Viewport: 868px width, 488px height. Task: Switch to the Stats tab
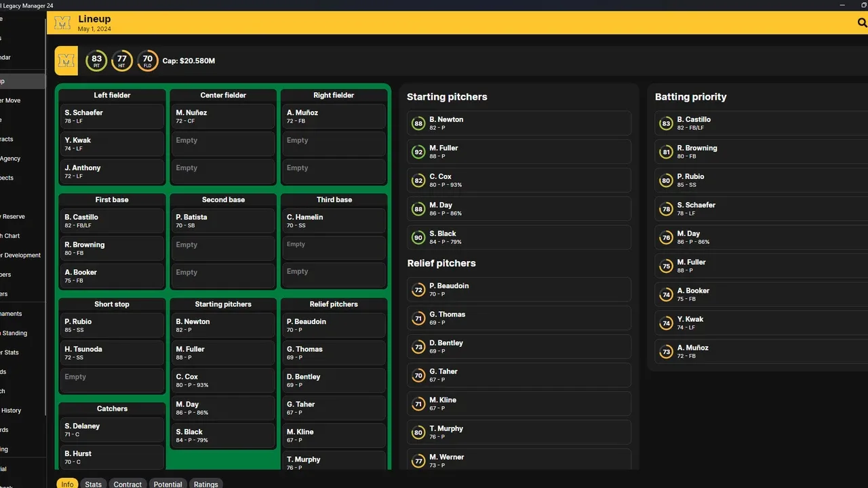pos(94,484)
